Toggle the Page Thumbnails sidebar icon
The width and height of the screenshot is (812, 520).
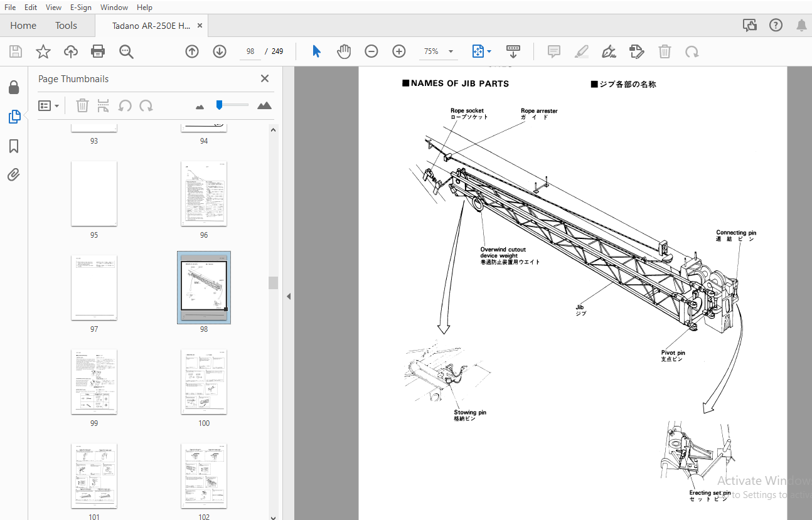point(14,116)
